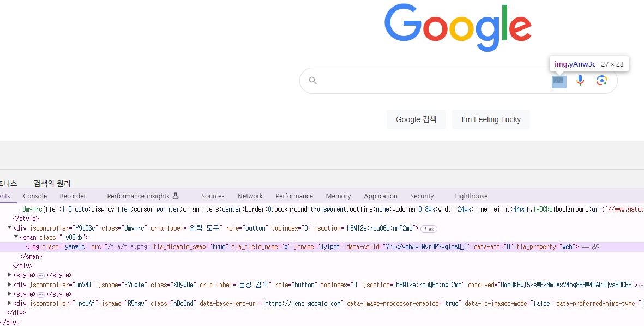Viewport: 644px width, 326px height.
Task: Click the aria-label 입력 도구 attribute text
Action: tap(186, 228)
